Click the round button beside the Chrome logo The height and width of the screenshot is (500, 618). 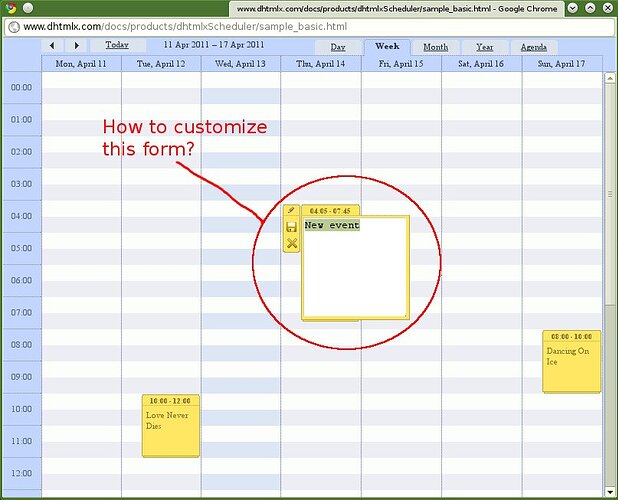click(28, 7)
